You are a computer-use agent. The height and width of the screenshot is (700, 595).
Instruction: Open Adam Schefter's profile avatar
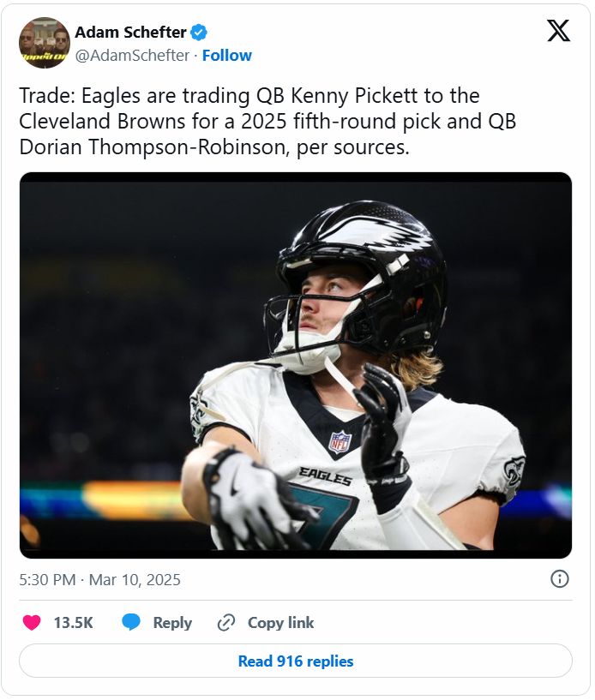44,43
